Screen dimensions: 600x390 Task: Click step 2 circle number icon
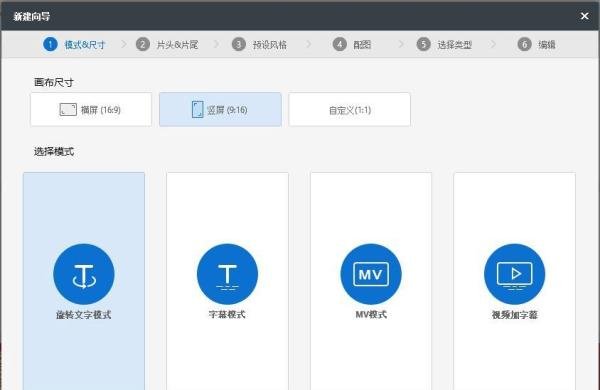[x=143, y=44]
